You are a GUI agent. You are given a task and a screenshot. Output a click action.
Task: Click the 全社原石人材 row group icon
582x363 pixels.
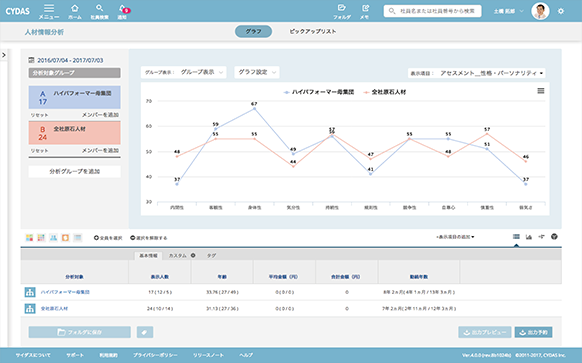(30, 308)
